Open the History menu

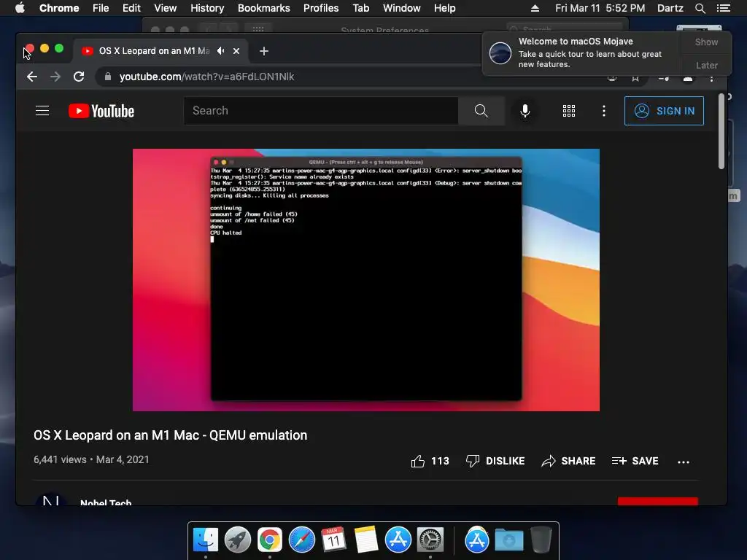[x=207, y=8]
